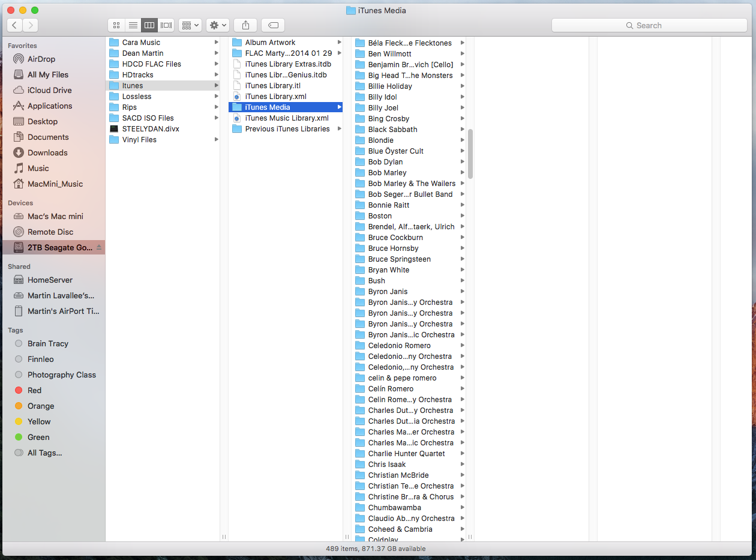Select the Blue Öyster Cult folder
The height and width of the screenshot is (560, 756).
[x=409, y=151]
